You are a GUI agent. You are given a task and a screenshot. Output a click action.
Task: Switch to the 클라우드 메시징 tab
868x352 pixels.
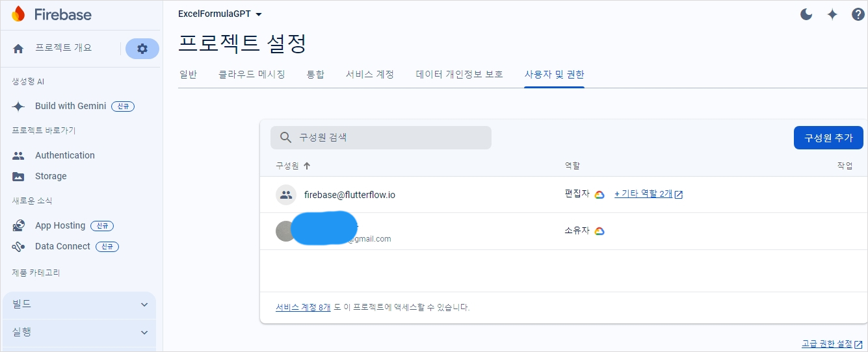[x=252, y=74]
